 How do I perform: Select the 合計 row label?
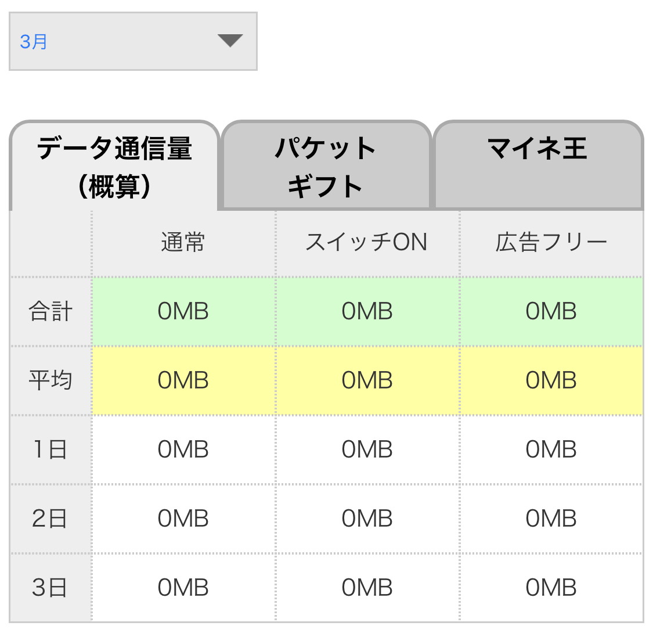point(50,312)
